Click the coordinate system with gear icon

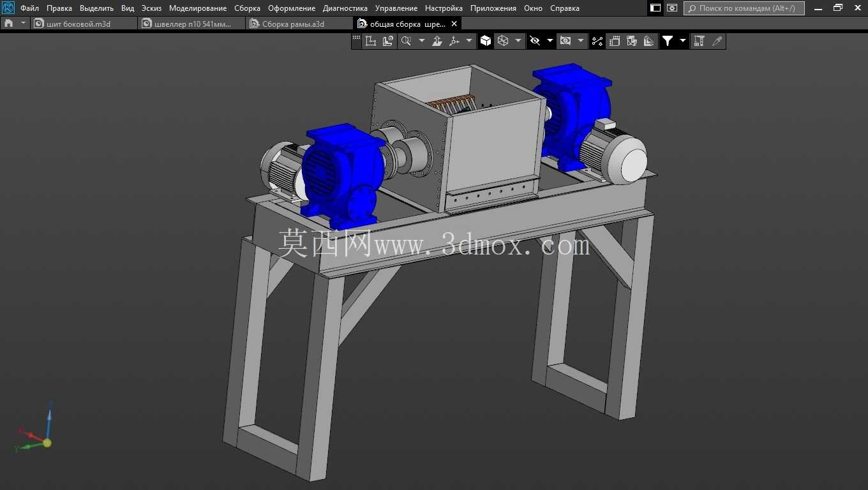(x=388, y=41)
